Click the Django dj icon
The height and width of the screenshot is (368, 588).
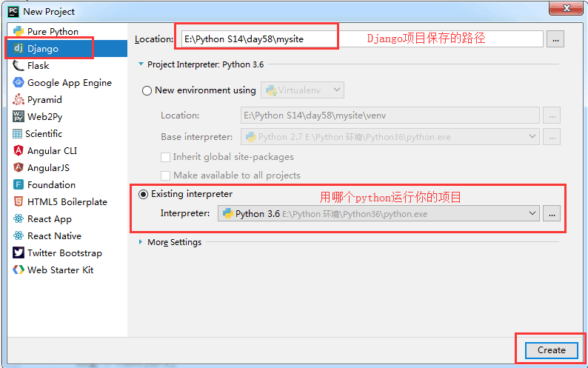(x=19, y=48)
